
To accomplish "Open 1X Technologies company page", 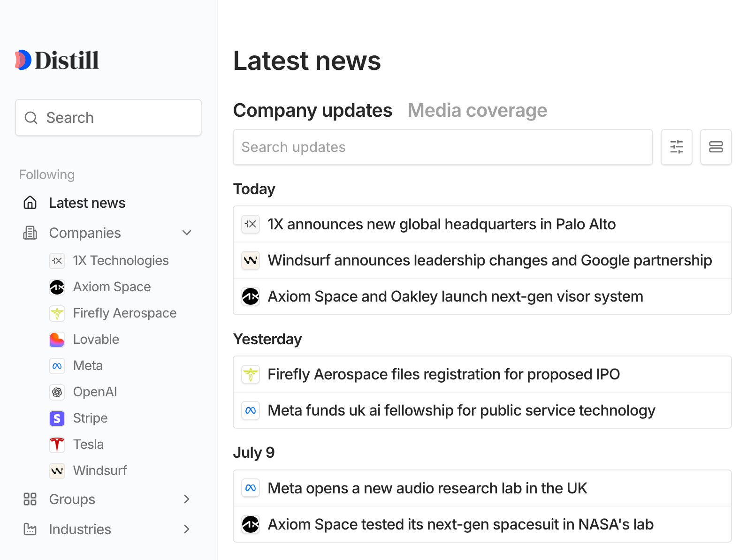I will tap(121, 261).
